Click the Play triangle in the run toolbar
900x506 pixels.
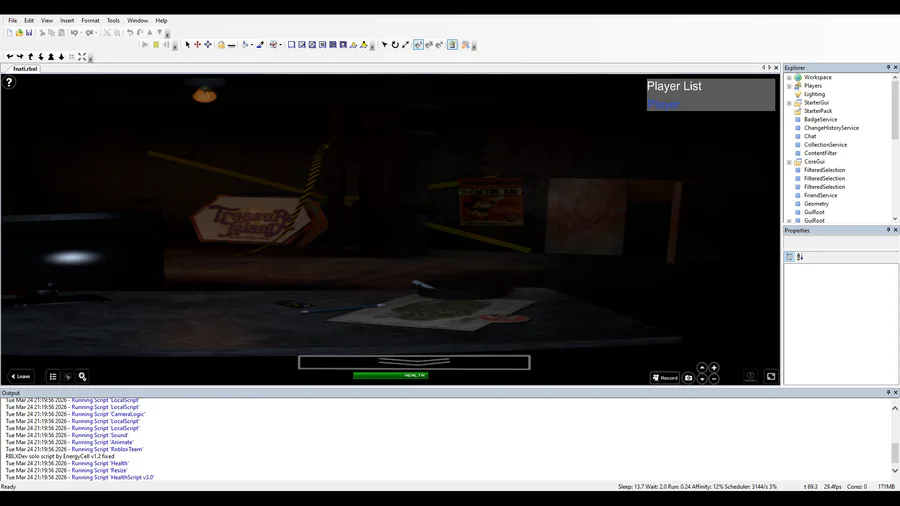pos(145,45)
